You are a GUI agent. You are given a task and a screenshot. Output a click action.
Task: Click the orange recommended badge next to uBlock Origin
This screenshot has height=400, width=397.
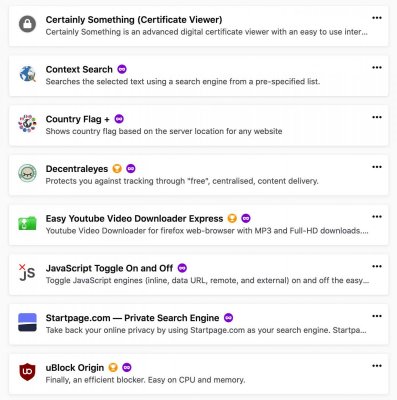(x=113, y=367)
